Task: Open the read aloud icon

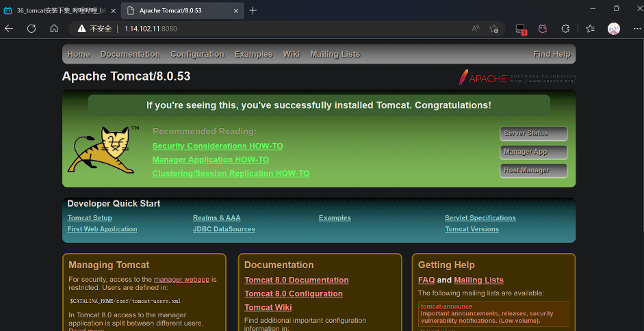Action: pyautogui.click(x=475, y=29)
